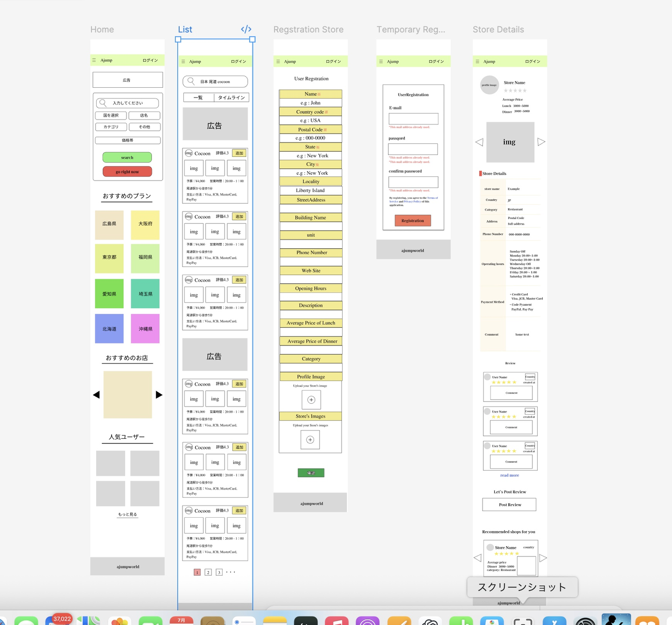
Task: Select the Home frame title
Action: (102, 29)
